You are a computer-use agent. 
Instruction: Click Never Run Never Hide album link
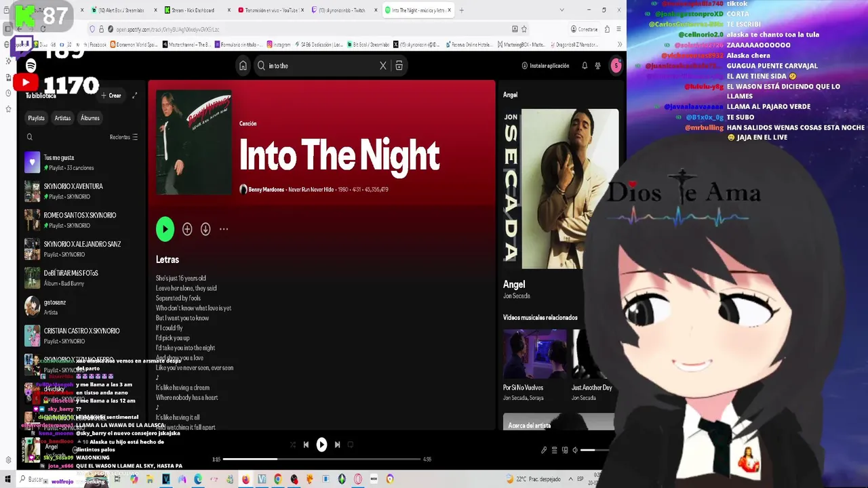311,190
